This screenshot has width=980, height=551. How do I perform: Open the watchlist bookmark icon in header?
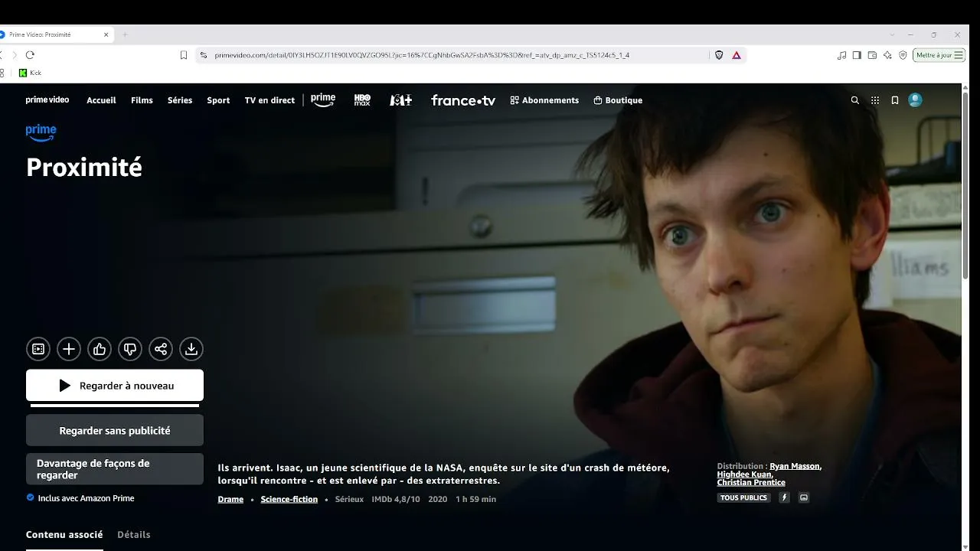tap(895, 100)
